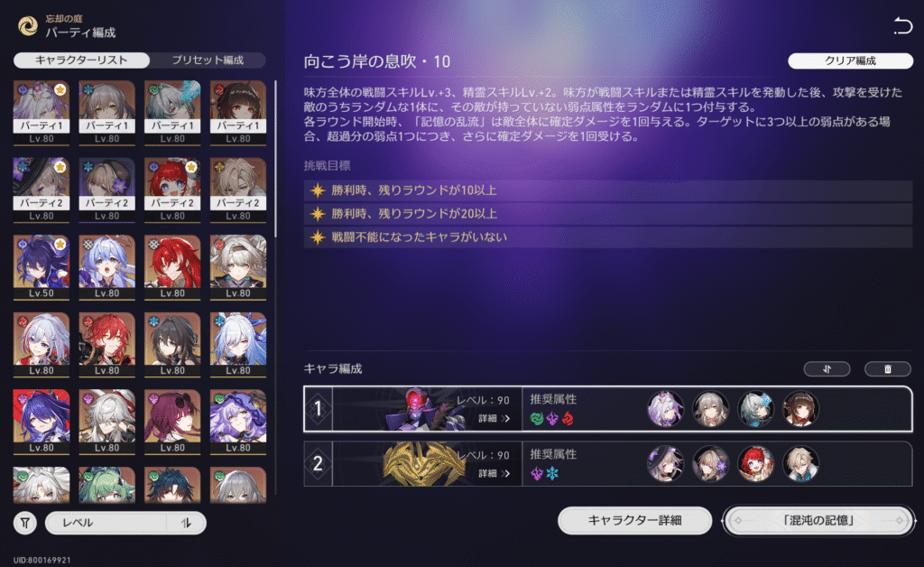Image resolution: width=924 pixels, height=567 pixels.
Task: Open the character filter funnel icon
Action: (x=24, y=523)
